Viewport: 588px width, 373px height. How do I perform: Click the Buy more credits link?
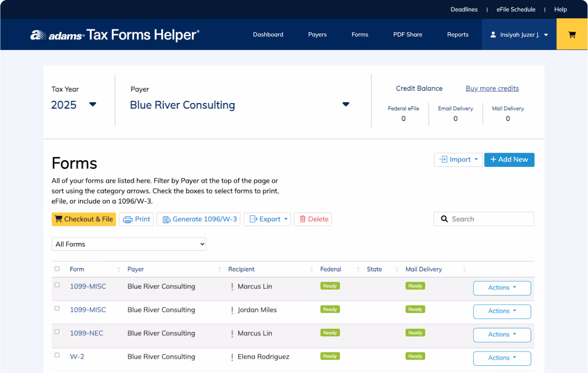(492, 88)
